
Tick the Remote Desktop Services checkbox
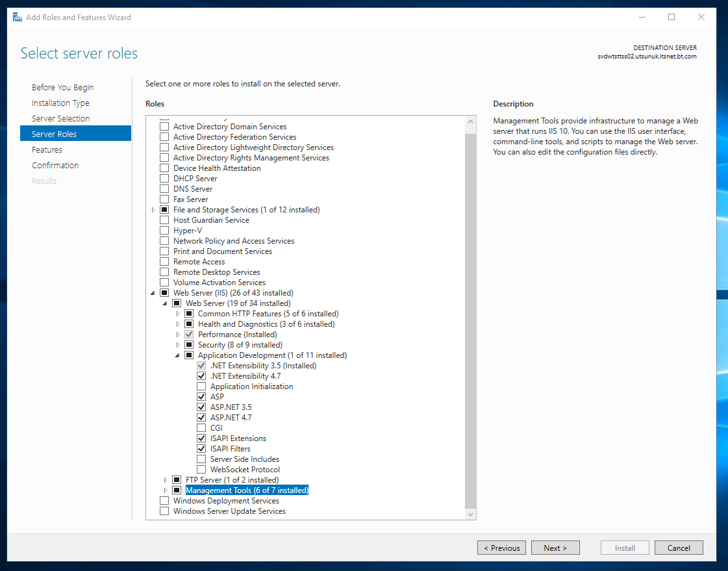click(x=164, y=272)
